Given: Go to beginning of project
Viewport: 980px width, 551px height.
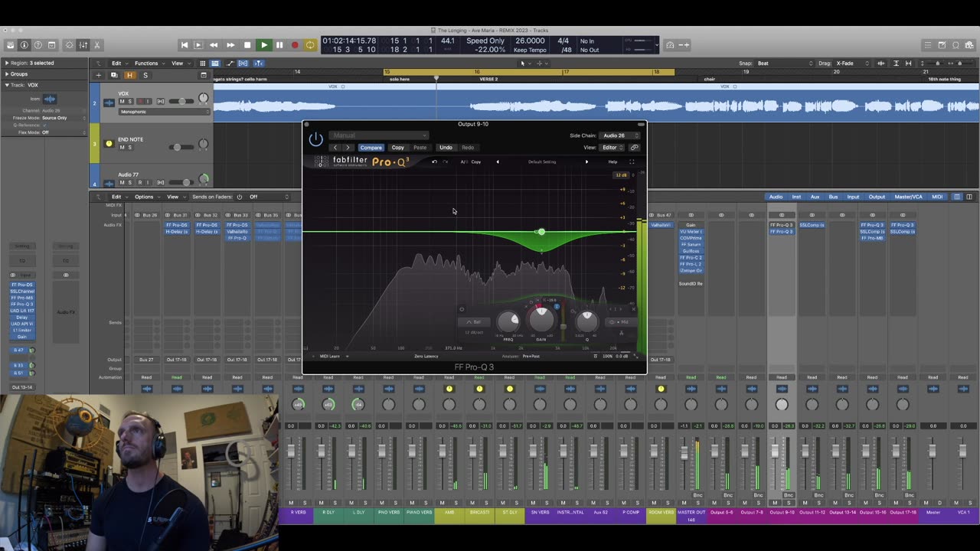Looking at the screenshot, I should tap(184, 45).
